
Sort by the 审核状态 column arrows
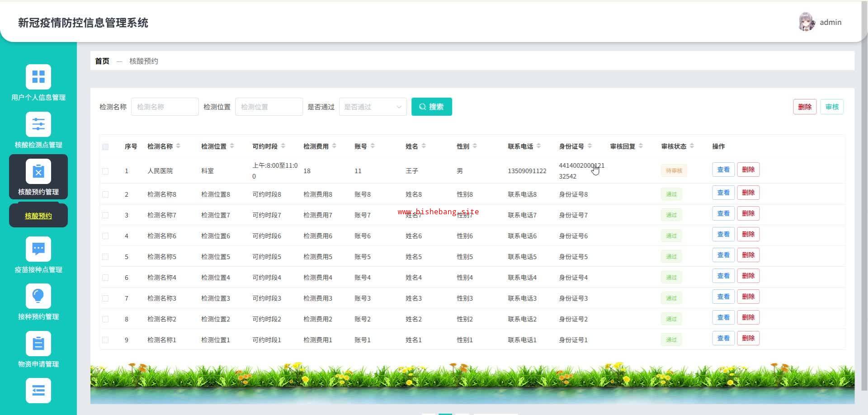(x=692, y=146)
